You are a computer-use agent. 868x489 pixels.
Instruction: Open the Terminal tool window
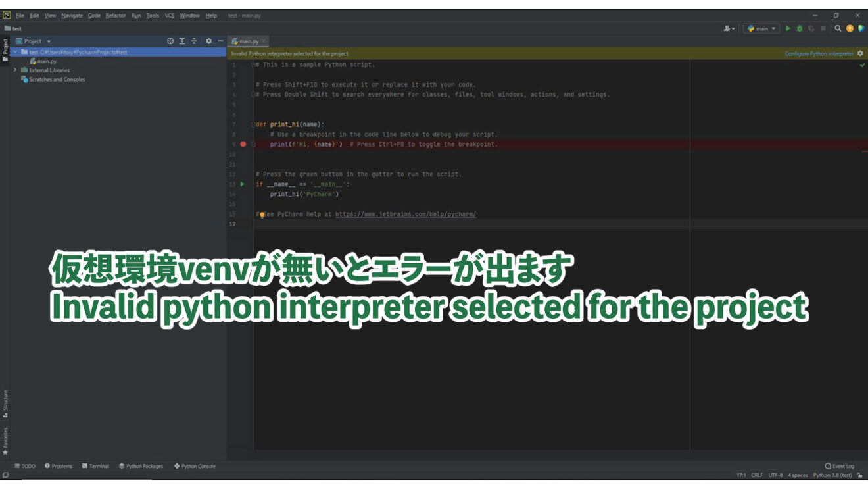(x=95, y=466)
